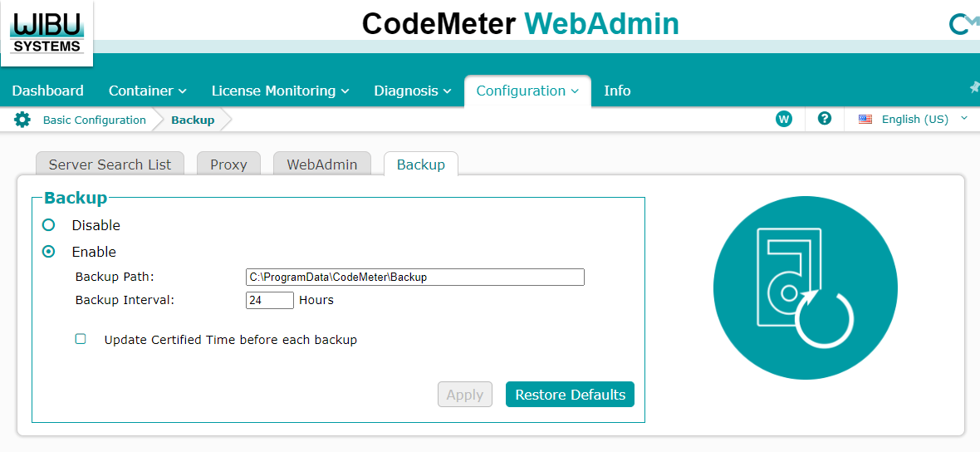
Task: Go to the Dashboard menu item
Action: 47,91
